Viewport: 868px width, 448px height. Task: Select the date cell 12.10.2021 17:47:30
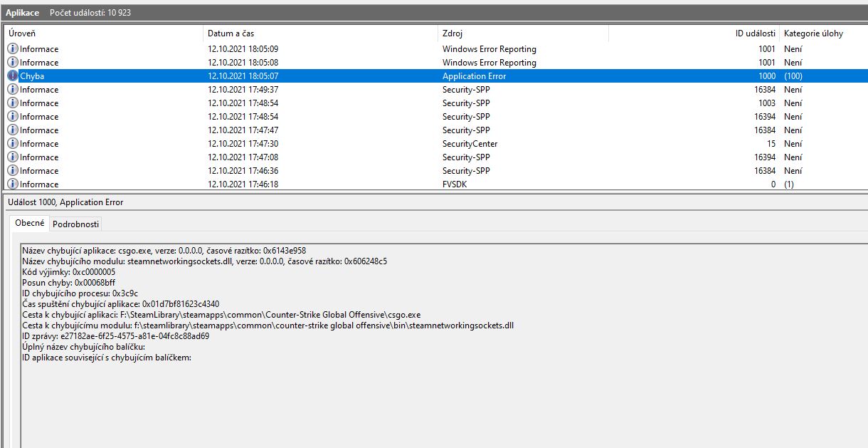coord(243,144)
